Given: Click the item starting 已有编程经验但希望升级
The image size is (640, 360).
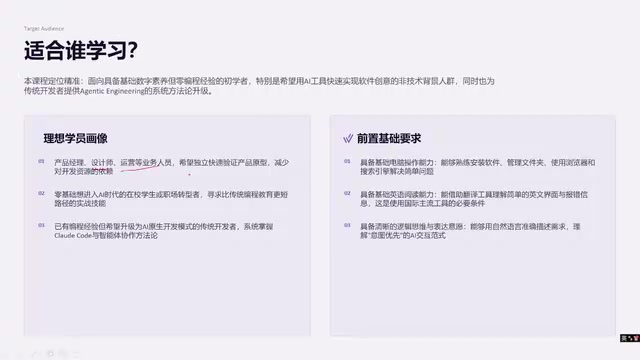Looking at the screenshot, I should pyautogui.click(x=164, y=231).
